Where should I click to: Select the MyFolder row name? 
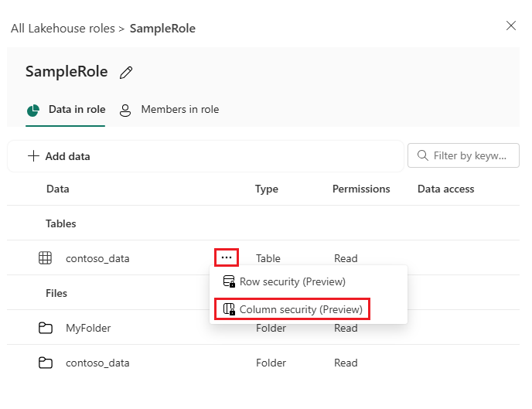pyautogui.click(x=88, y=328)
